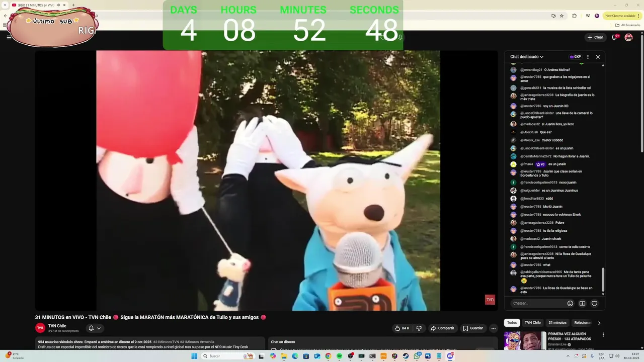Close the 31 MINUTOS en VIVO browser tab
The height and width of the screenshot is (362, 644).
tap(64, 5)
